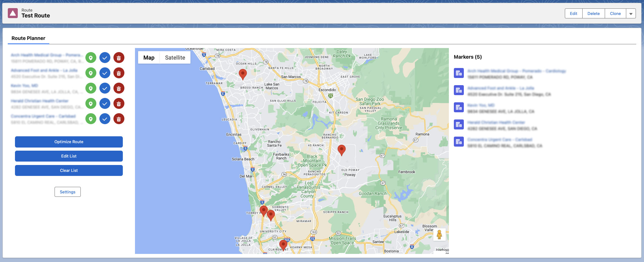This screenshot has width=644, height=262.
Task: Select the Route Planner tab
Action: coord(28,38)
